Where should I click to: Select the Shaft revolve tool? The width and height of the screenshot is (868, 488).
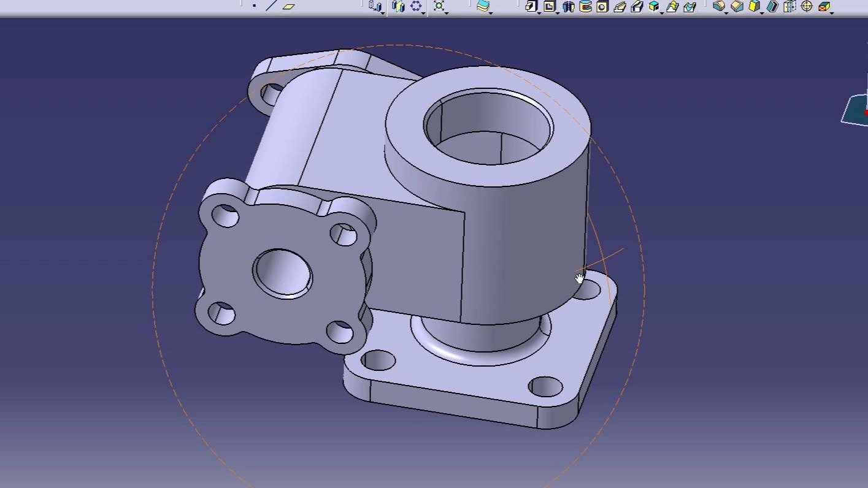click(569, 6)
